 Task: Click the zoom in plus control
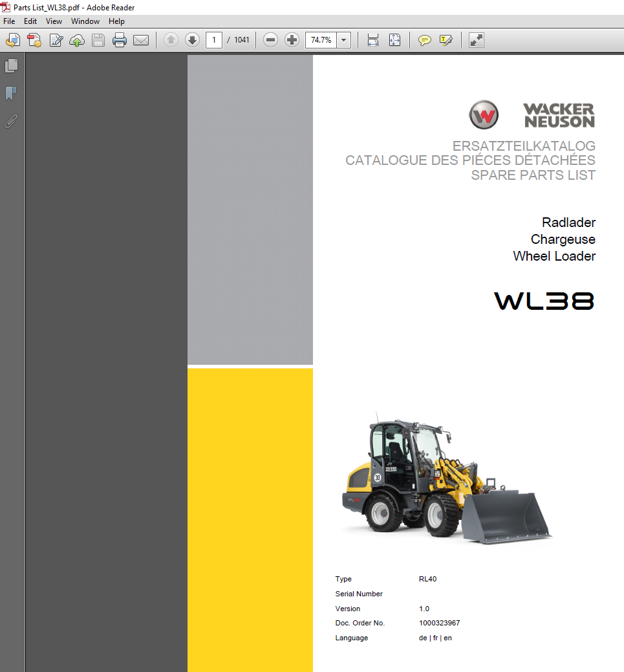(x=292, y=39)
